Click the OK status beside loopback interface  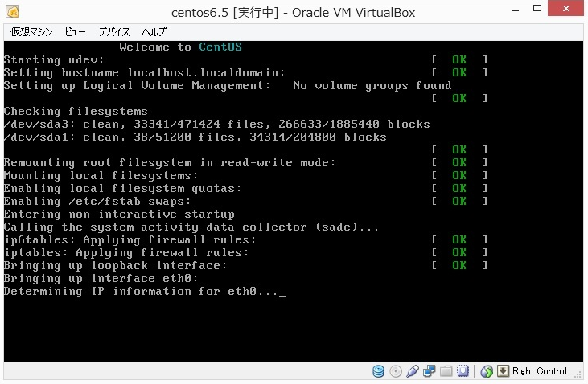click(x=459, y=265)
